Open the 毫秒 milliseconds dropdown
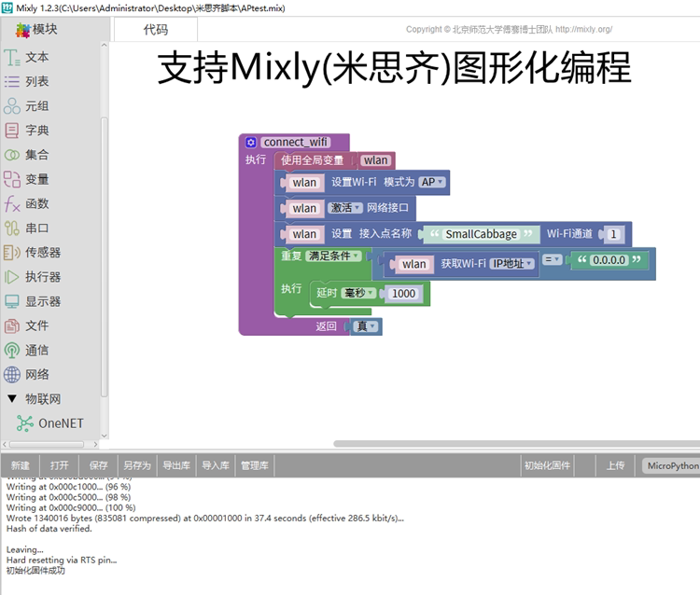 pyautogui.click(x=358, y=293)
